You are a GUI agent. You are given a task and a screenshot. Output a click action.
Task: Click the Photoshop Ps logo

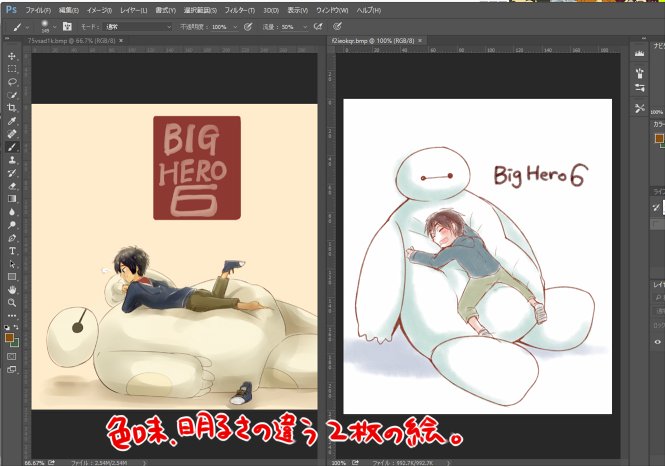(x=11, y=9)
